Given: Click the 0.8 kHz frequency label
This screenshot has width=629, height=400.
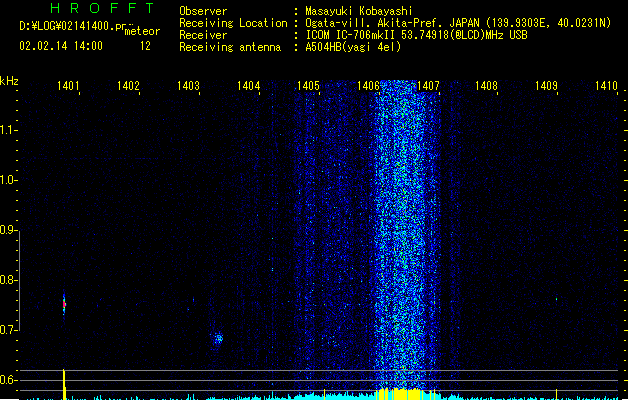Looking at the screenshot, I should 8,280.
